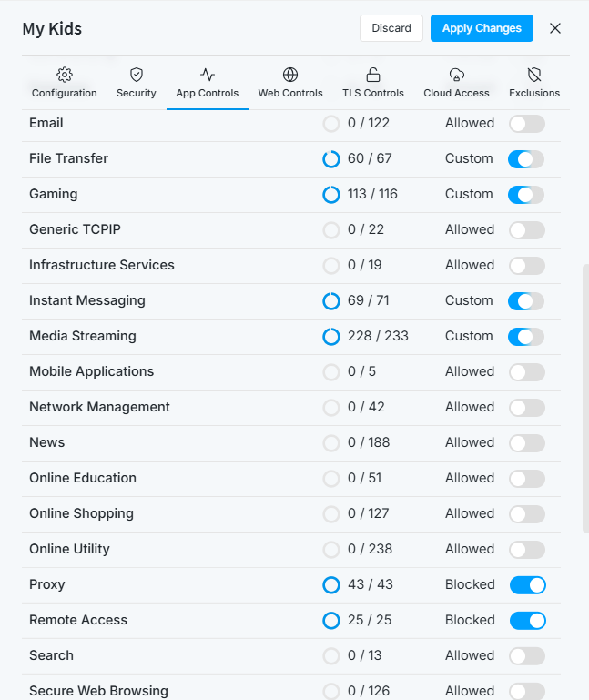Click the Security shield icon

coord(137,75)
